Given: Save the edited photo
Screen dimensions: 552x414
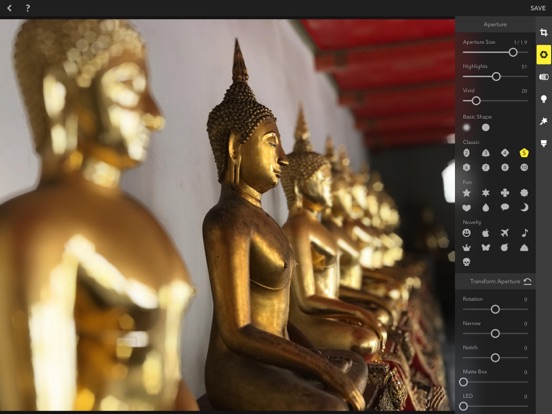Looking at the screenshot, I should point(538,8).
